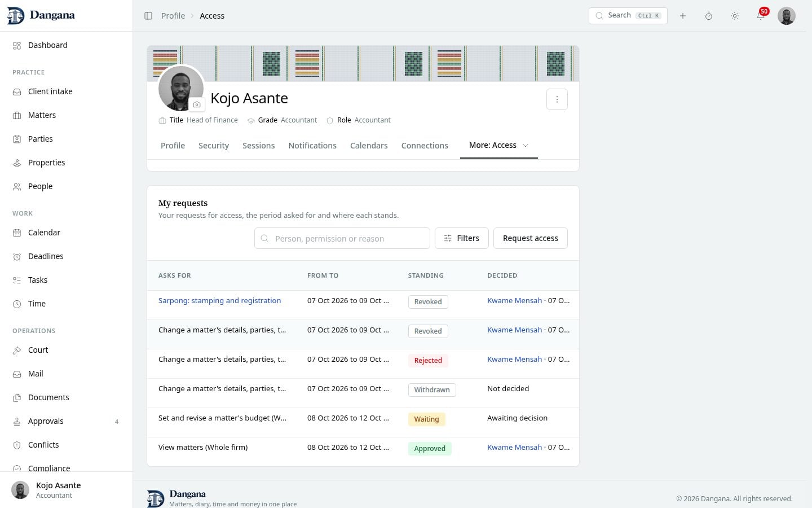
Task: Go to Dashboard in sidebar
Action: (67, 45)
